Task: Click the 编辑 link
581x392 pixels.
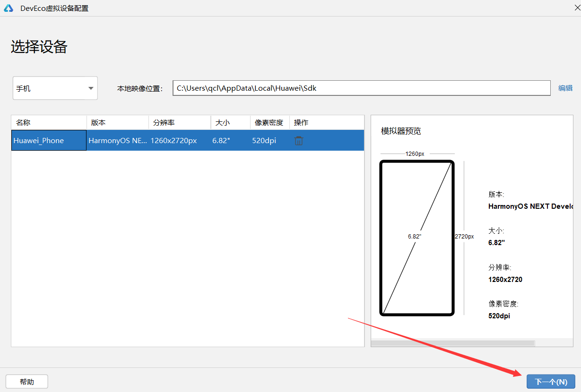Action: point(565,88)
